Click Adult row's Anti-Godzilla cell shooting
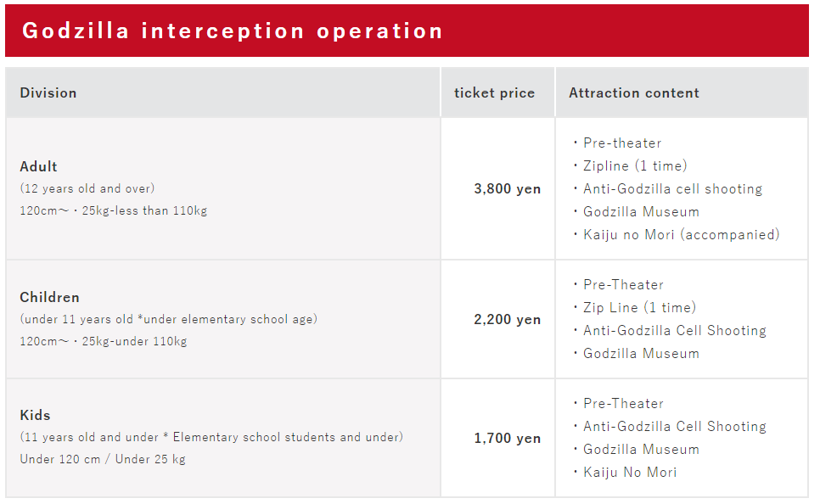820x504 pixels. [673, 188]
